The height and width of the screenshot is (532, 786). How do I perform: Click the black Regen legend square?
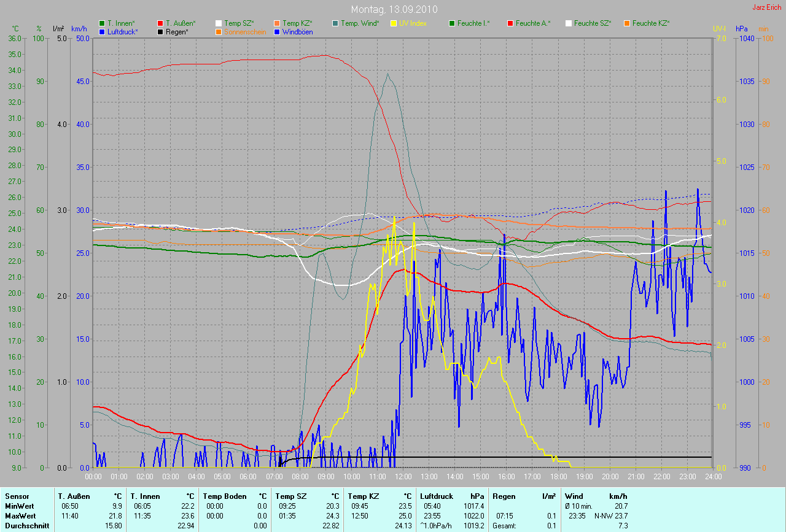[160, 31]
